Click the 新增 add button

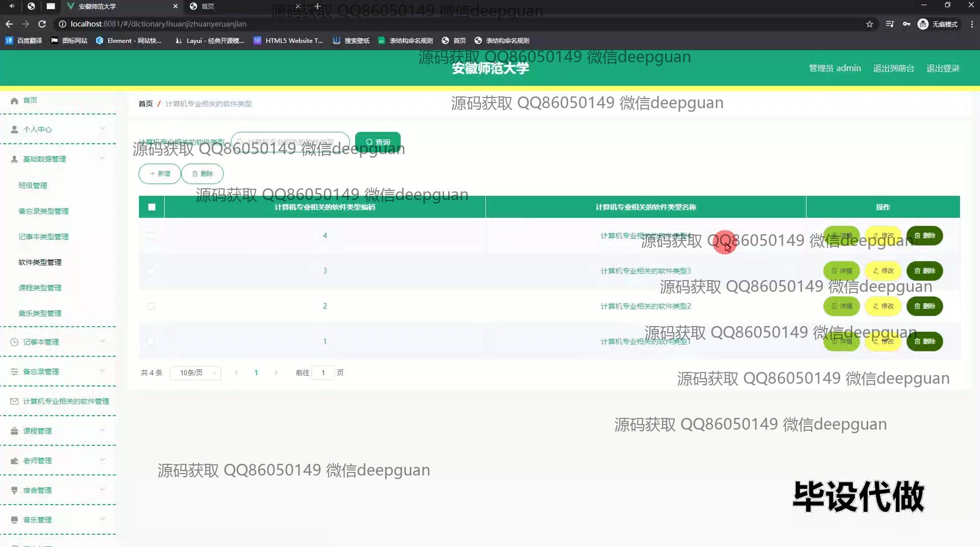click(x=159, y=174)
